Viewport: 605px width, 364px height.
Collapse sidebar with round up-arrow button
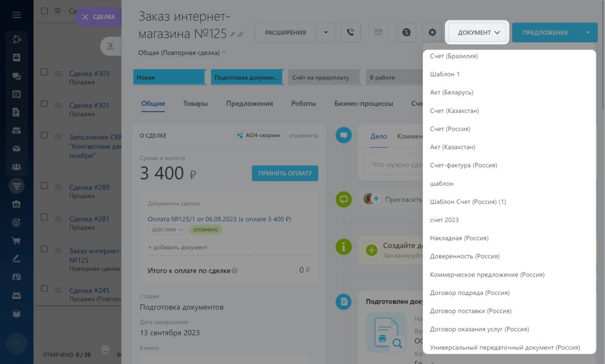click(17, 344)
